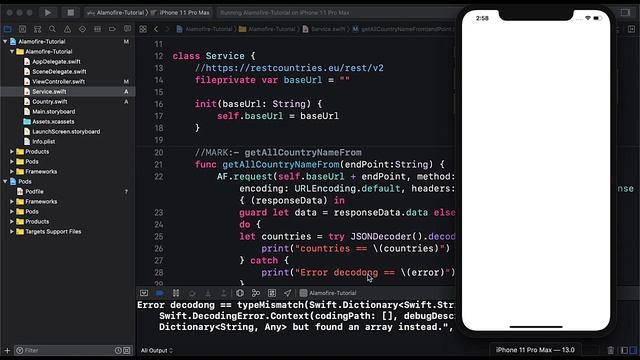Step over in debug bar
The width and height of the screenshot is (640, 360).
[192, 293]
